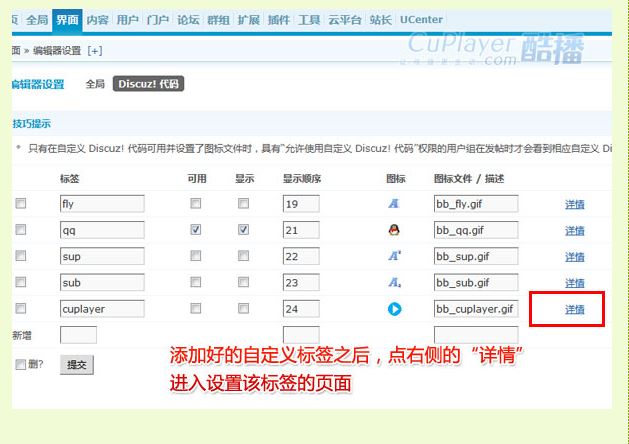Click the sub subscript icon
Screen dimensions: 629x444
395,282
